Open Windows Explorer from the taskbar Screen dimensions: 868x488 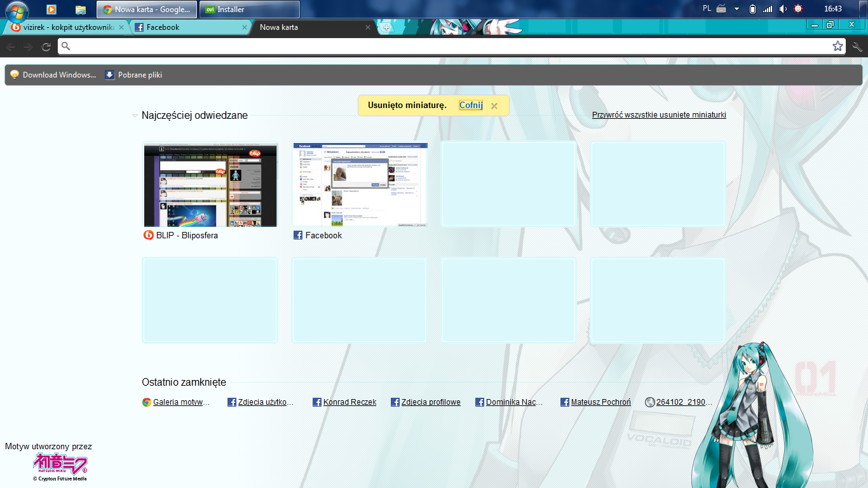81,10
